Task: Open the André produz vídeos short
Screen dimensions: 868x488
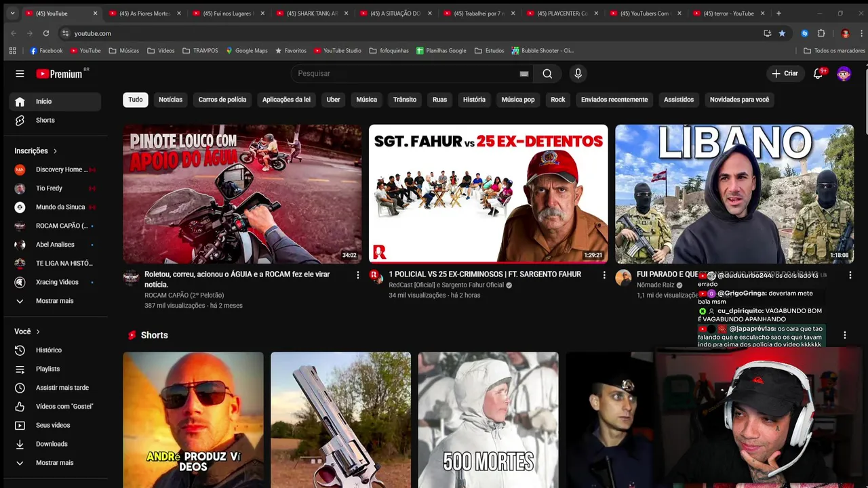Action: coord(193,420)
